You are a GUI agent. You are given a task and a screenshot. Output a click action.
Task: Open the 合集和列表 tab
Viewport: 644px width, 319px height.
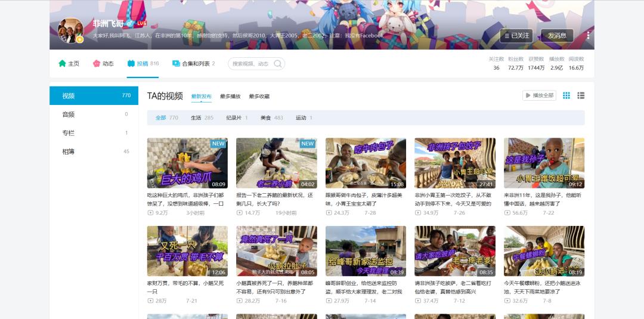193,64
